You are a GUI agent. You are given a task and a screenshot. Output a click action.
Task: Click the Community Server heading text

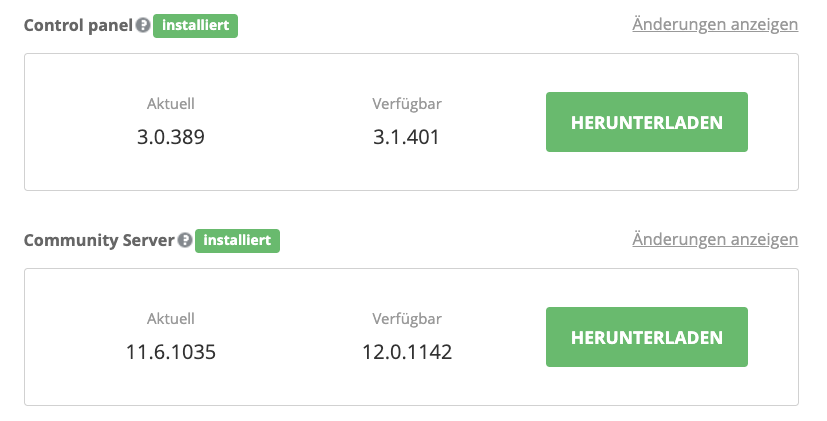click(x=99, y=240)
